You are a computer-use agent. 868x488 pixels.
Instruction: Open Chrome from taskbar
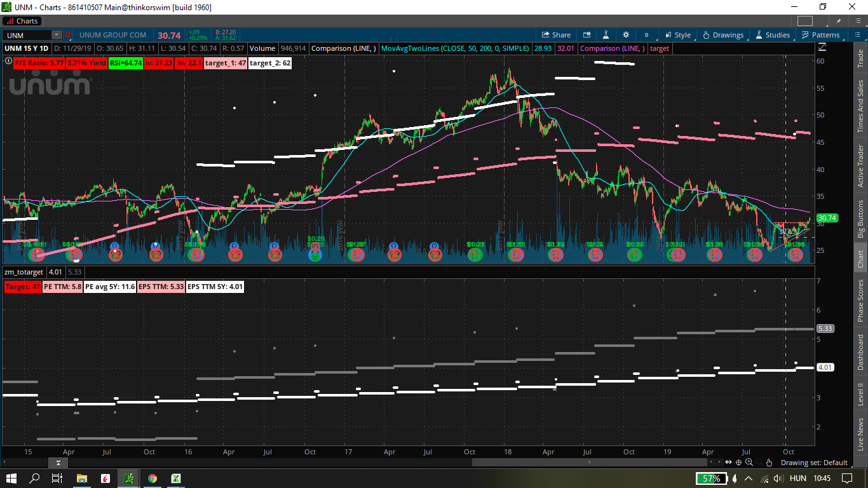(x=153, y=478)
